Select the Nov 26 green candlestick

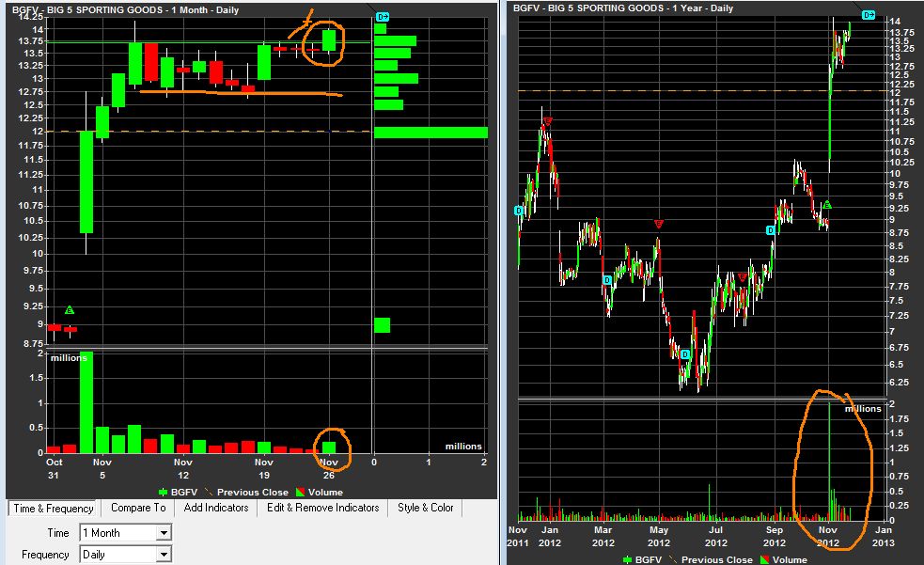(329, 40)
